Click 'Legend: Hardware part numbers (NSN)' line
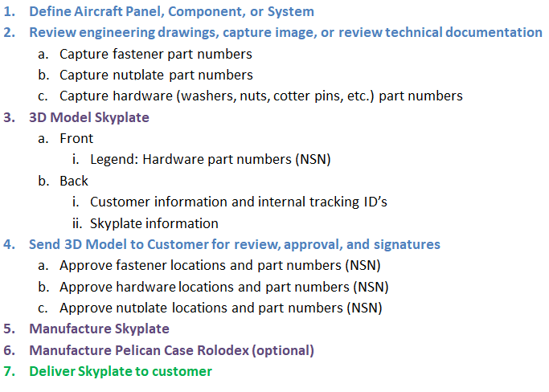The width and height of the screenshot is (549, 392). (x=211, y=160)
